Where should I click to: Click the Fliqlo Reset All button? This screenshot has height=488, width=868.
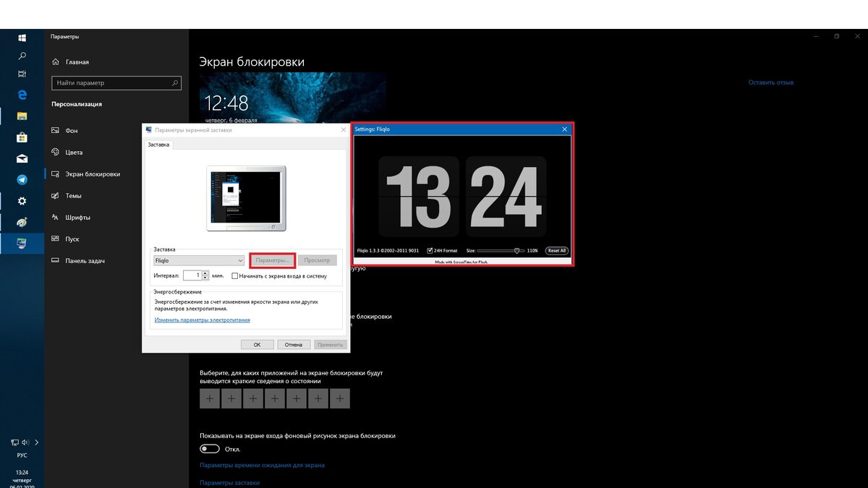pos(556,250)
